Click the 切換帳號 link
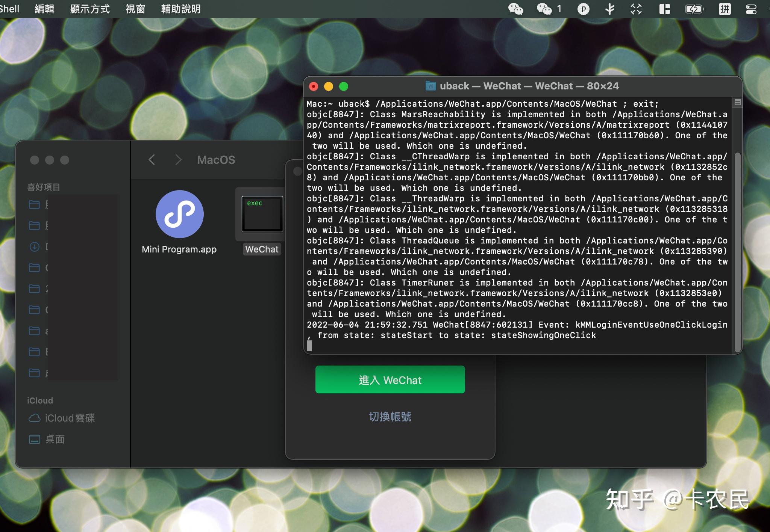 390,416
